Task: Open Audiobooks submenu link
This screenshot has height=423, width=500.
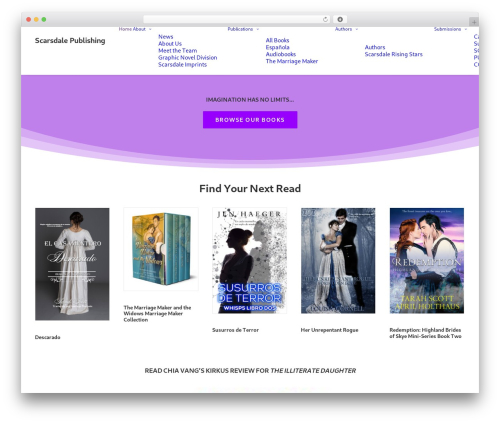Action: [x=281, y=54]
